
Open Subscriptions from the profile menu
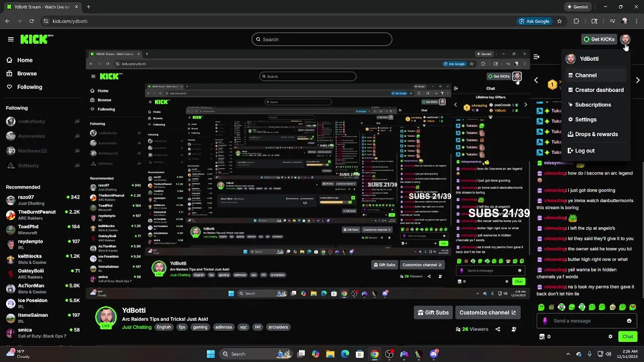click(x=596, y=105)
